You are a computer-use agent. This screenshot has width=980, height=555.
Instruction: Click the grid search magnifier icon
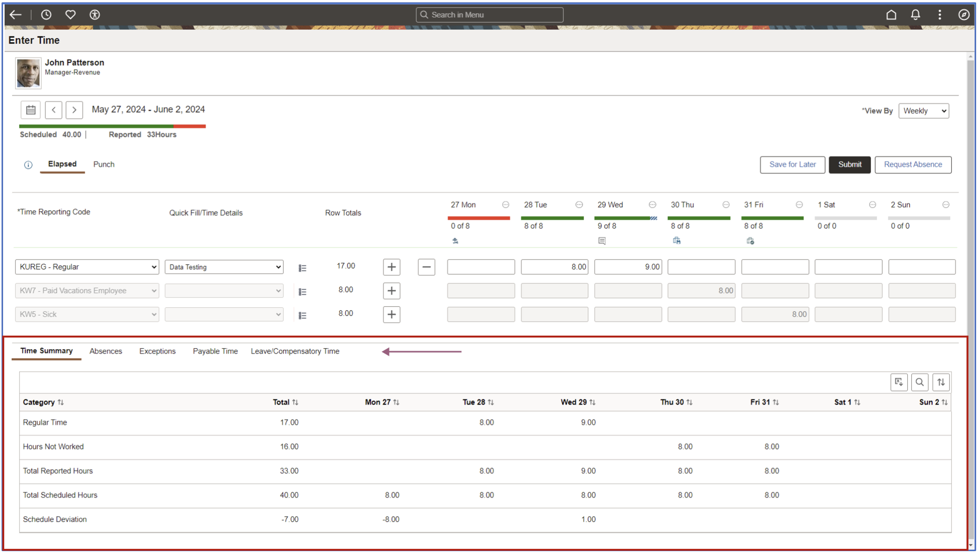(920, 382)
